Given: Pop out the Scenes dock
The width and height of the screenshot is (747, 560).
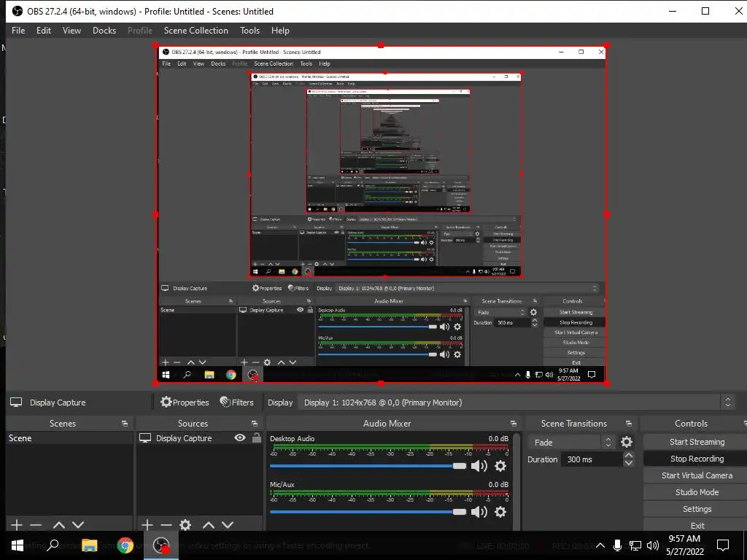Looking at the screenshot, I should 125,424.
